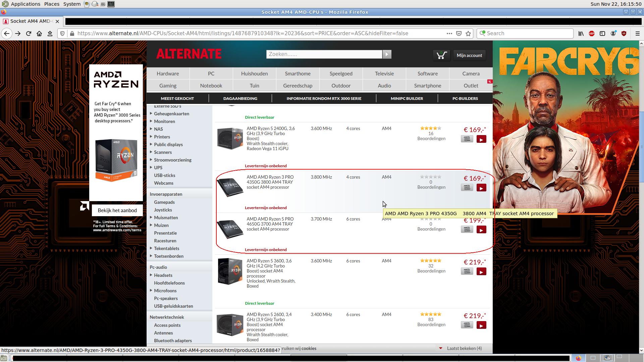Open the uBlock Origin shield icon
The height and width of the screenshot is (362, 644).
624,34
